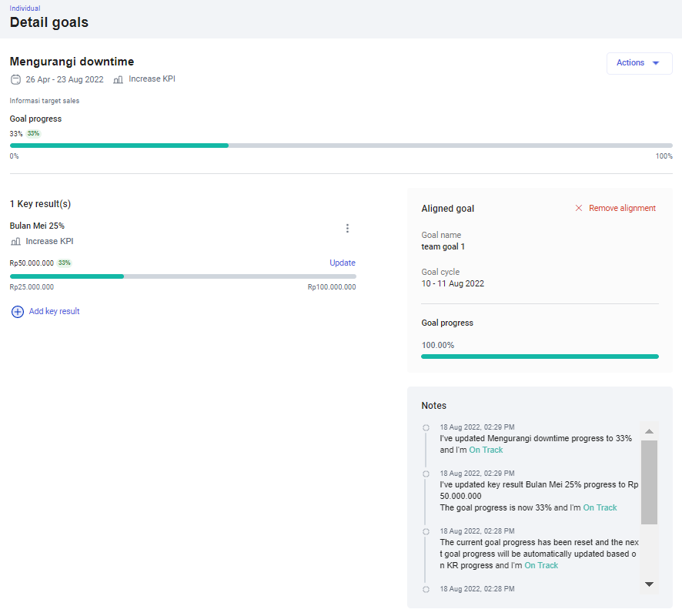Open the three-dot menu on Bulan Mei 25%
682x616 pixels.
point(347,229)
